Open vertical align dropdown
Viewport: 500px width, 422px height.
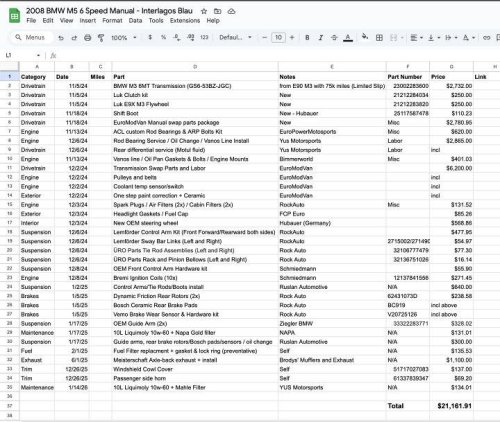pyautogui.click(x=434, y=38)
